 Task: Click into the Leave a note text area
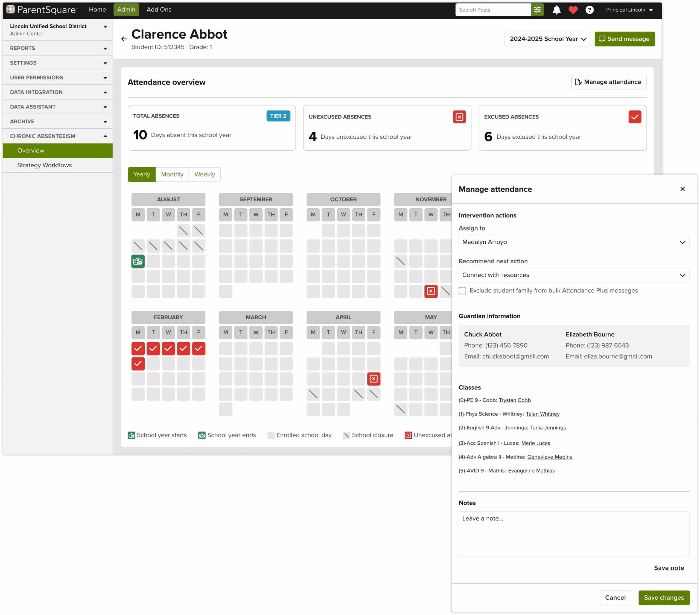[574, 534]
